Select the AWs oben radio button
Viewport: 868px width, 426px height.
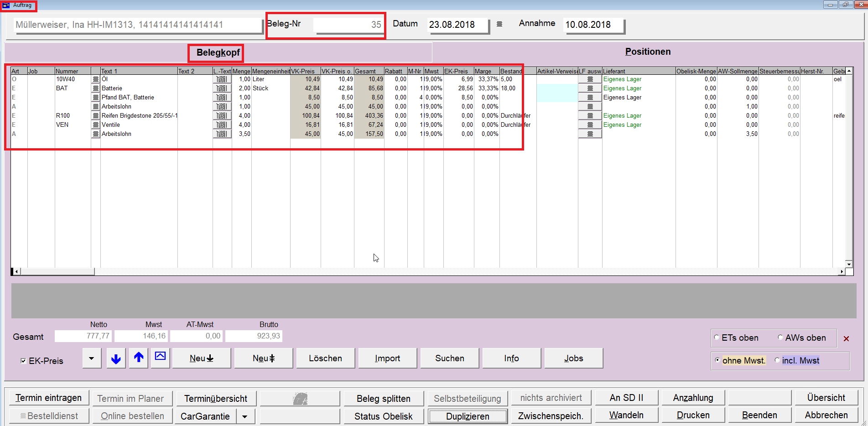[780, 338]
